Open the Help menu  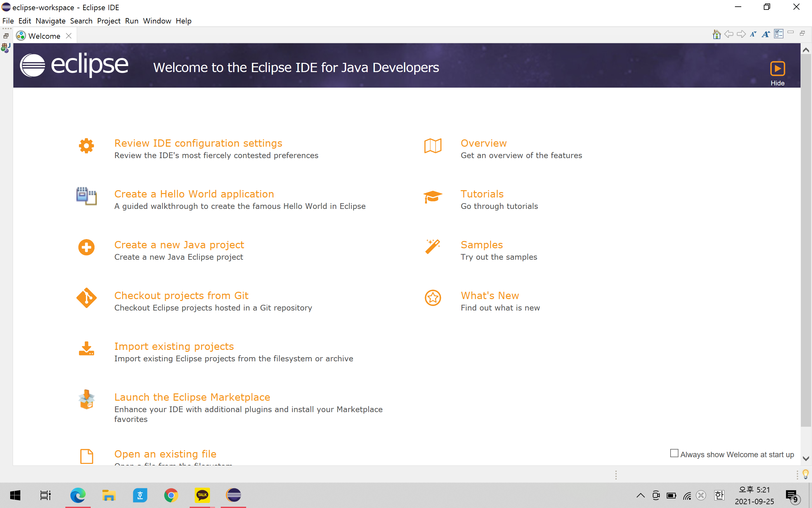(184, 21)
